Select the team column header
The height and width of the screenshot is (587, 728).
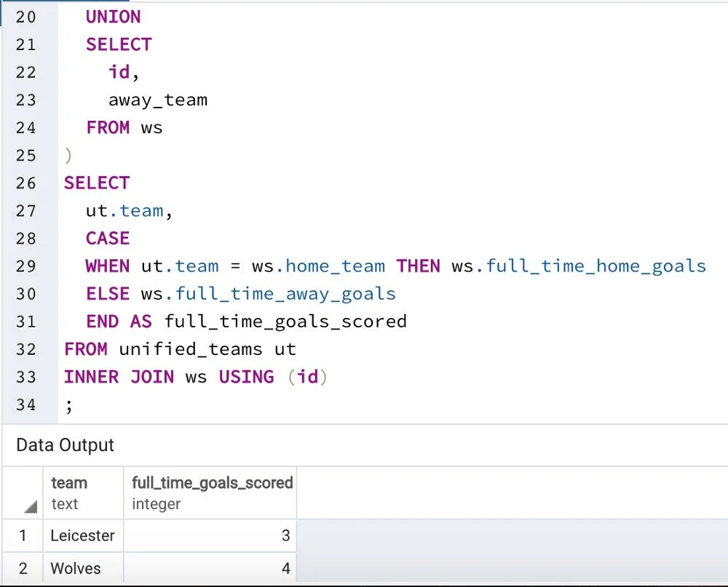click(83, 492)
